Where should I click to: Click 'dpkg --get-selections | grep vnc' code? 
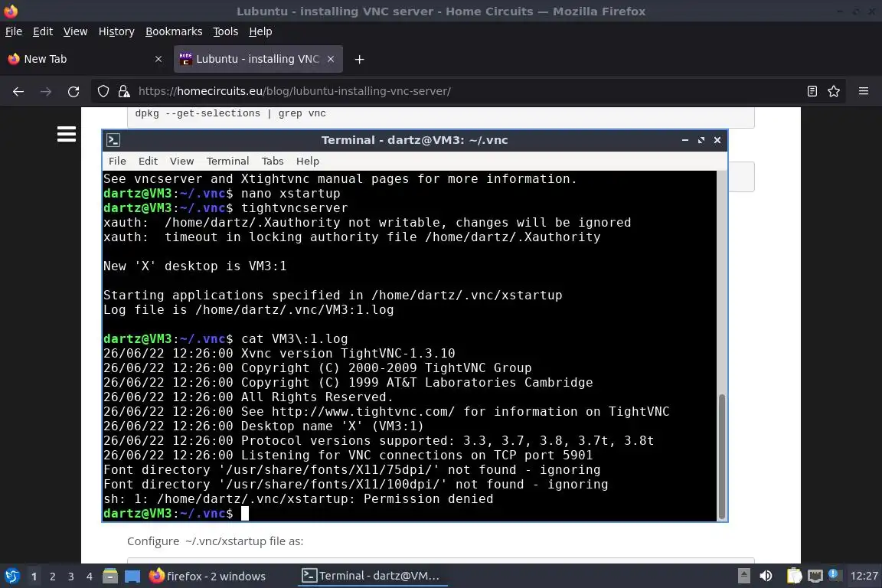click(230, 113)
